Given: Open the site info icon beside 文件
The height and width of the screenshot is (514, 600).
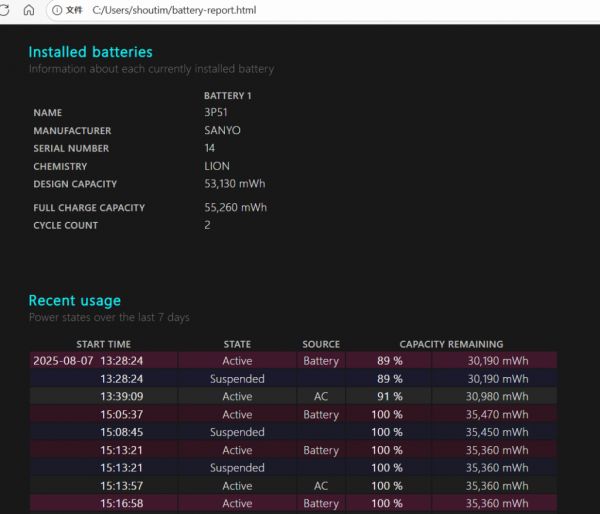Looking at the screenshot, I should (56, 10).
